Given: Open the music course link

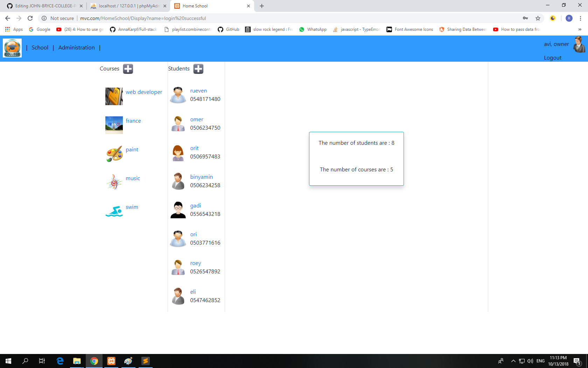Looking at the screenshot, I should click(x=133, y=178).
